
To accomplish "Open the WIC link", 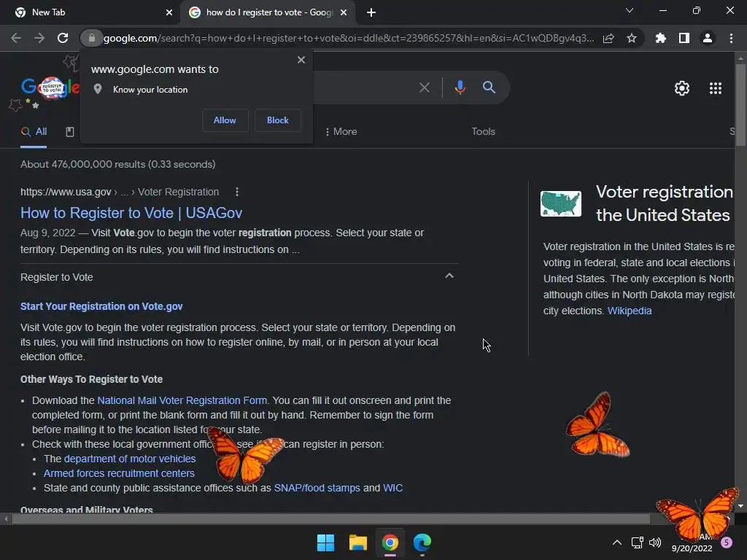I will coord(392,488).
